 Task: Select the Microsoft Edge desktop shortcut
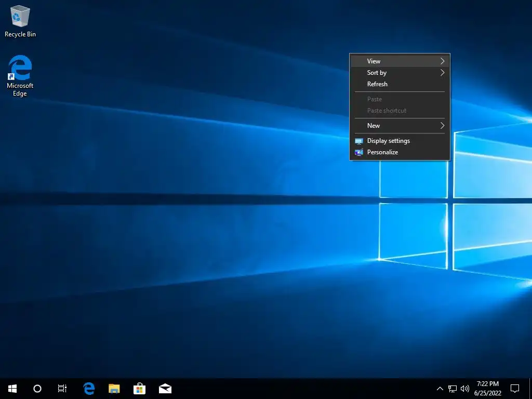click(20, 76)
